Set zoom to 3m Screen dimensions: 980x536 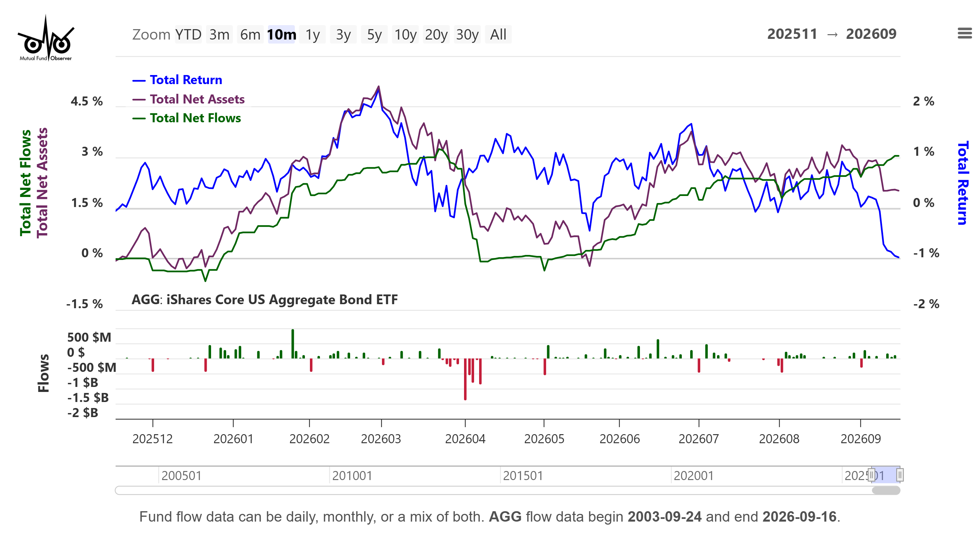[219, 35]
